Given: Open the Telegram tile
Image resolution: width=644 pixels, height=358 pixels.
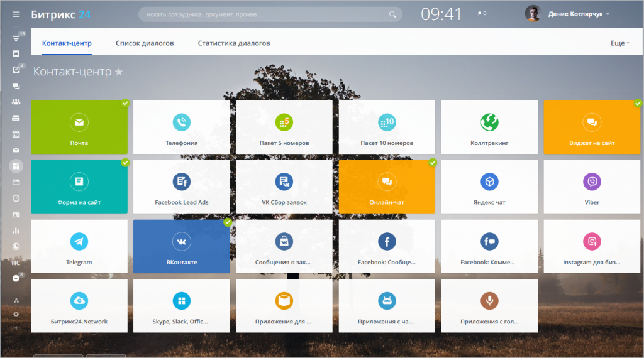Looking at the screenshot, I should [x=79, y=246].
